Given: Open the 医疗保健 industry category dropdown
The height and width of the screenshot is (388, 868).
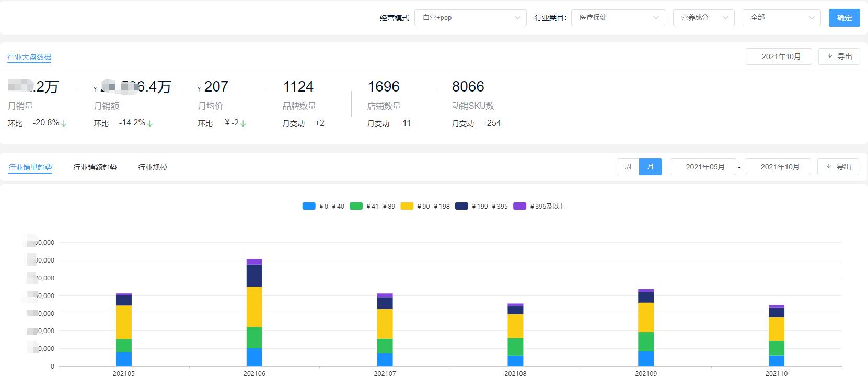Looking at the screenshot, I should [x=618, y=18].
